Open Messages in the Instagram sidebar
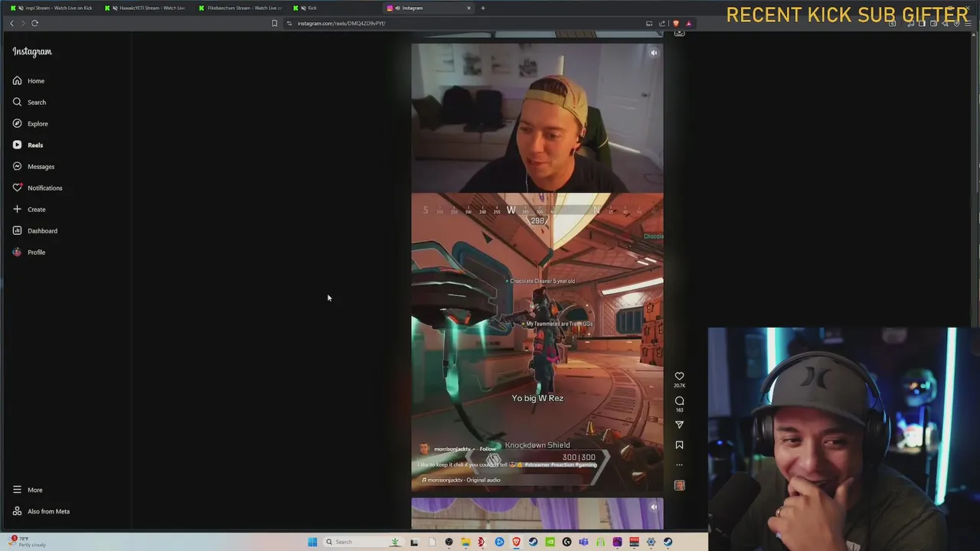The width and height of the screenshot is (980, 551). click(33, 166)
